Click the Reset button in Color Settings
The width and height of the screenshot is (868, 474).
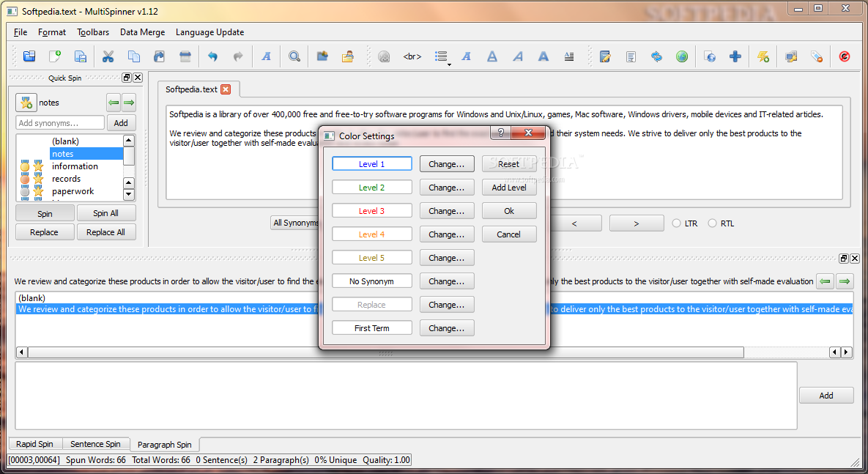tap(509, 164)
